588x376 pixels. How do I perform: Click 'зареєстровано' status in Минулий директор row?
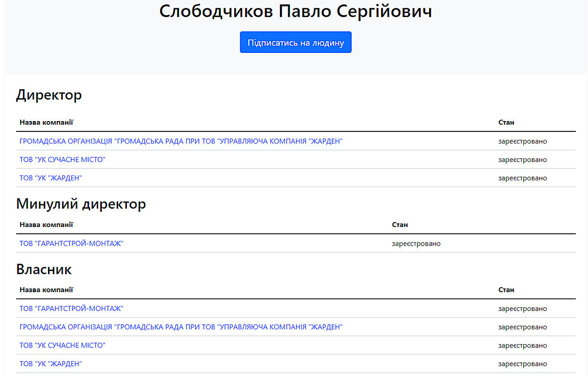pyautogui.click(x=416, y=244)
